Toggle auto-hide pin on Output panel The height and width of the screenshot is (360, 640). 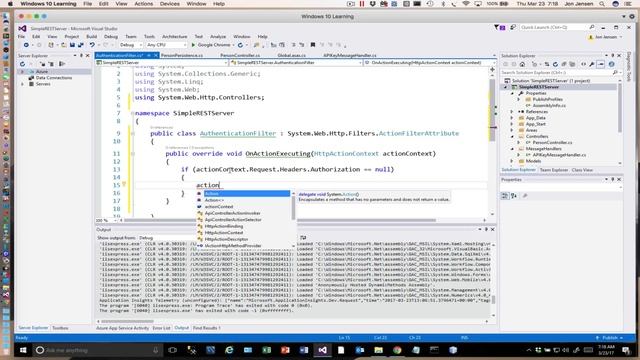[486, 229]
